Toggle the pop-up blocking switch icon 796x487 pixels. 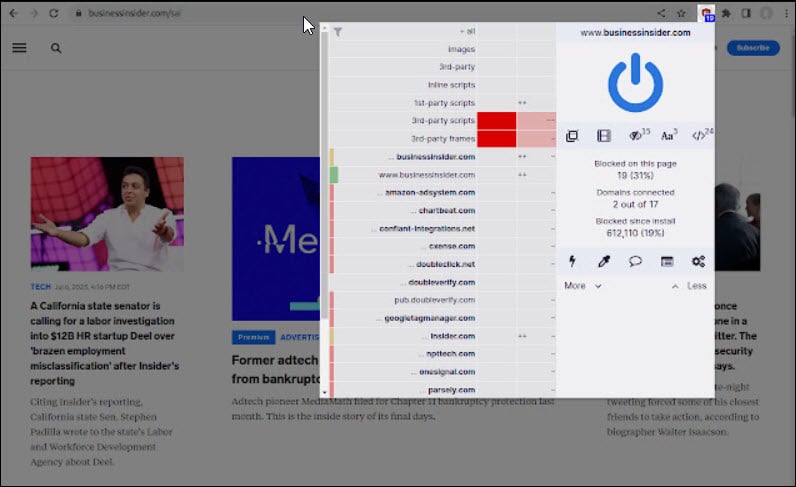(572, 136)
